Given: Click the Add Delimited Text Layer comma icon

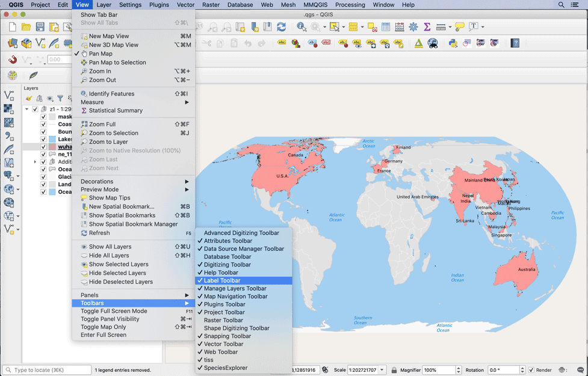Looking at the screenshot, I should (x=8, y=136).
